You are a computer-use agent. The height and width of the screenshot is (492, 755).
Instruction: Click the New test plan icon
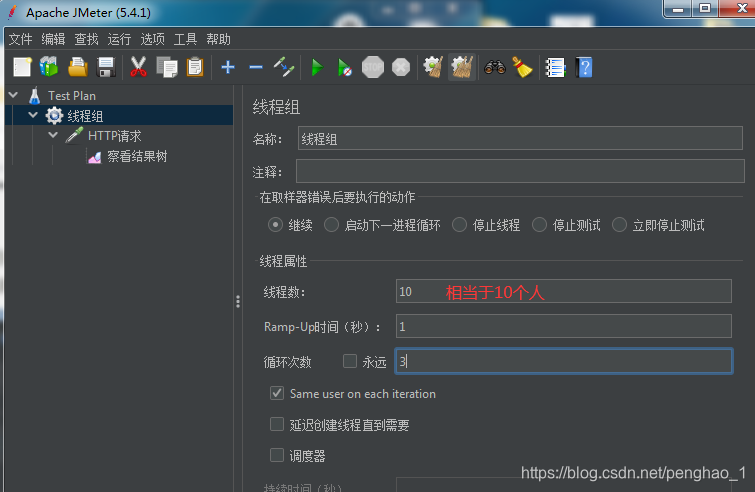pyautogui.click(x=22, y=67)
